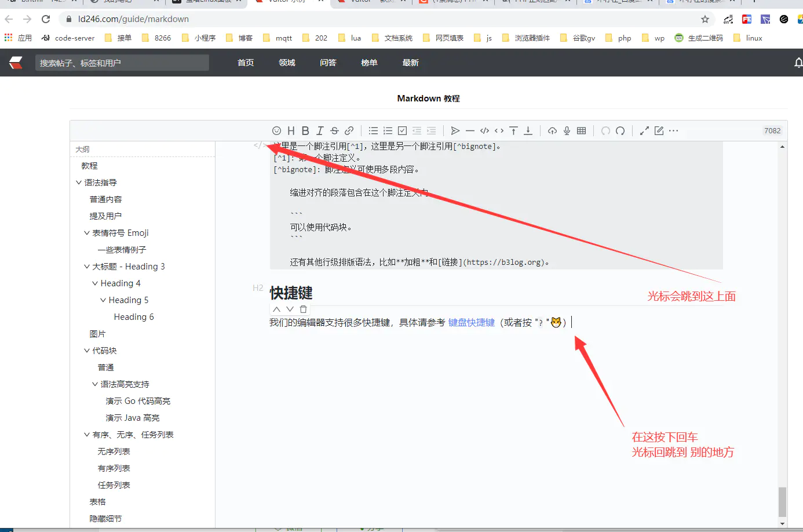Viewport: 803px width, 532px height.
Task: Collapse the 语法指导 outline section
Action: (79, 183)
